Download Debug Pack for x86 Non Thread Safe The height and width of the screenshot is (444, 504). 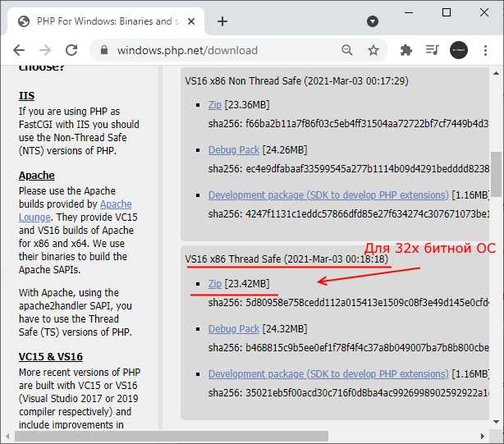[x=234, y=150]
